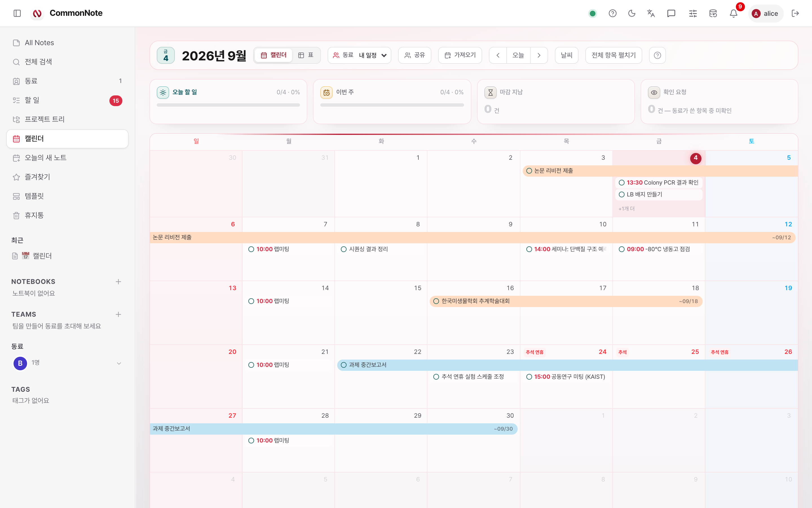Viewport: 812px width, 508px height.
Task: Open 휴지통 trash
Action: 67,215
